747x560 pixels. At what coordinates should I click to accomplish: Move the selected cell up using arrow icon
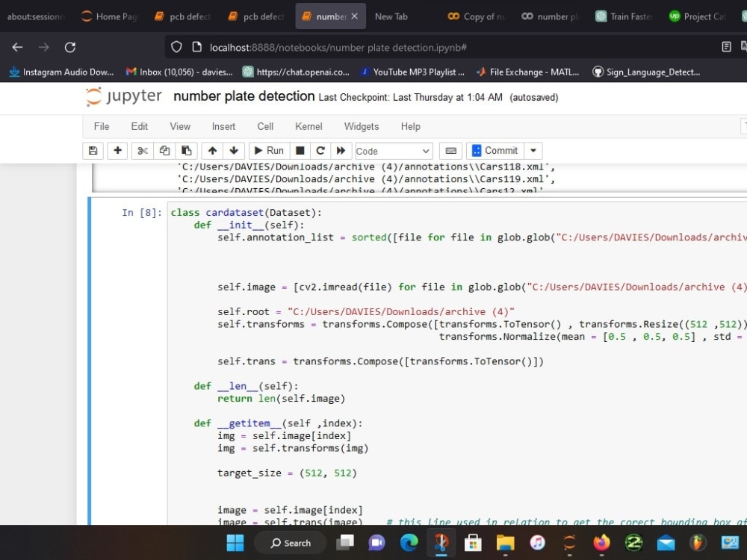tap(213, 150)
